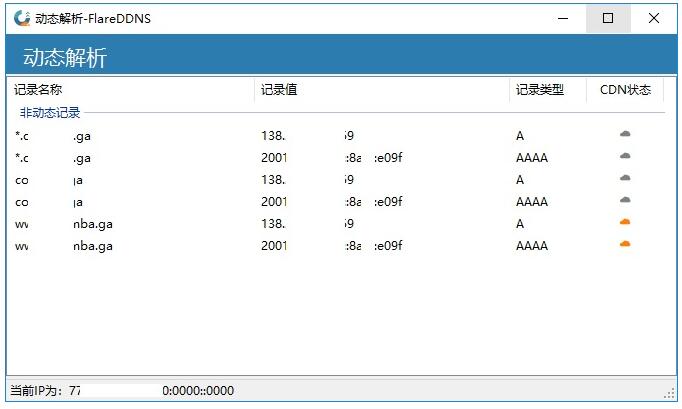Click the FlareDDNS app icon in title bar
This screenshot has width=682, height=409.
(22, 18)
